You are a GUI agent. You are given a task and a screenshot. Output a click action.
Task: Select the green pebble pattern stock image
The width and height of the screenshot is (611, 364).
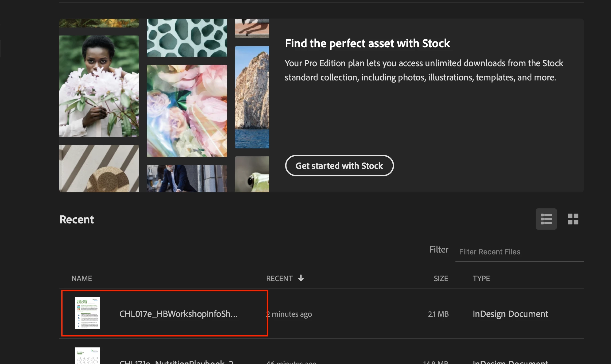click(x=187, y=37)
